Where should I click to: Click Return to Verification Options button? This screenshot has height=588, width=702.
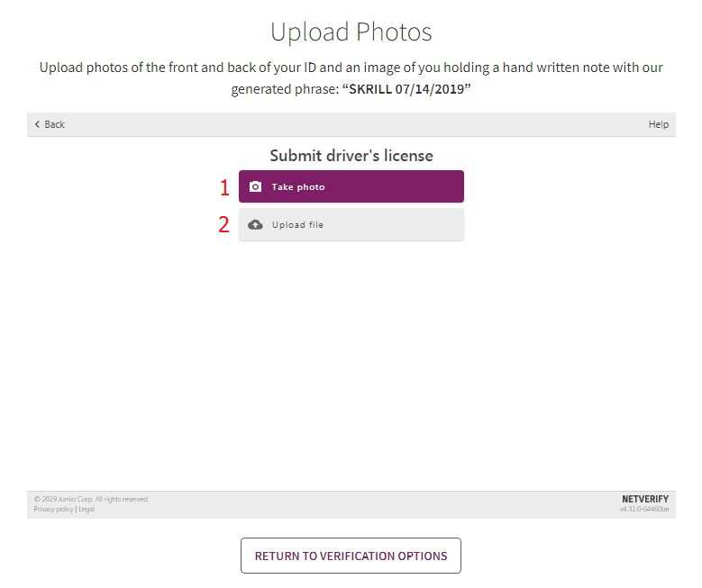click(x=351, y=556)
